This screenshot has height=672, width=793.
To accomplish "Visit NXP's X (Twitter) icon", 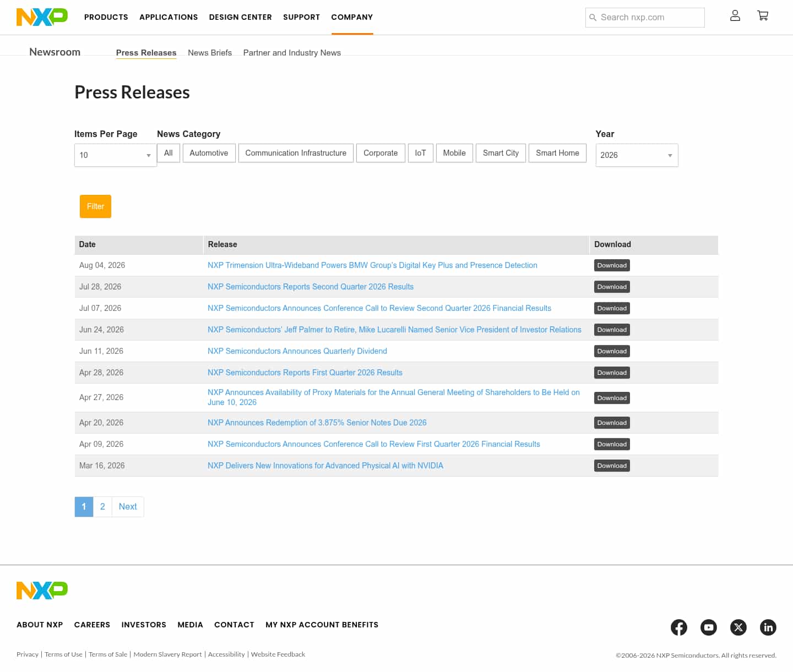I will click(x=738, y=627).
